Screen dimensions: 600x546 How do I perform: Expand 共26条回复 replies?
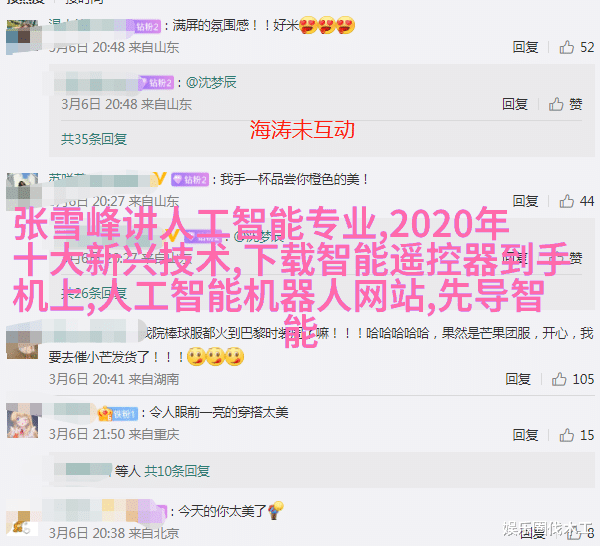click(94, 294)
